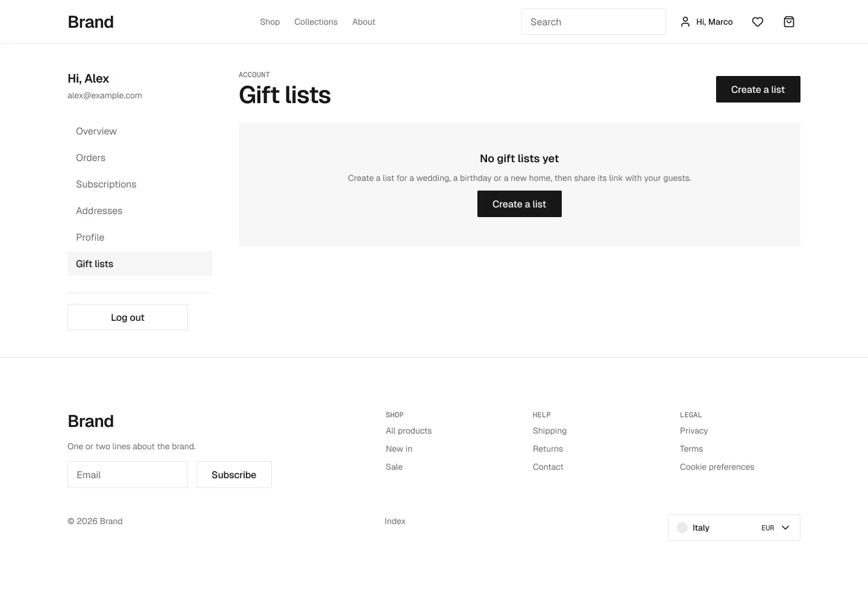Select Overview in account sidebar
The width and height of the screenshot is (868, 594).
[x=140, y=131]
